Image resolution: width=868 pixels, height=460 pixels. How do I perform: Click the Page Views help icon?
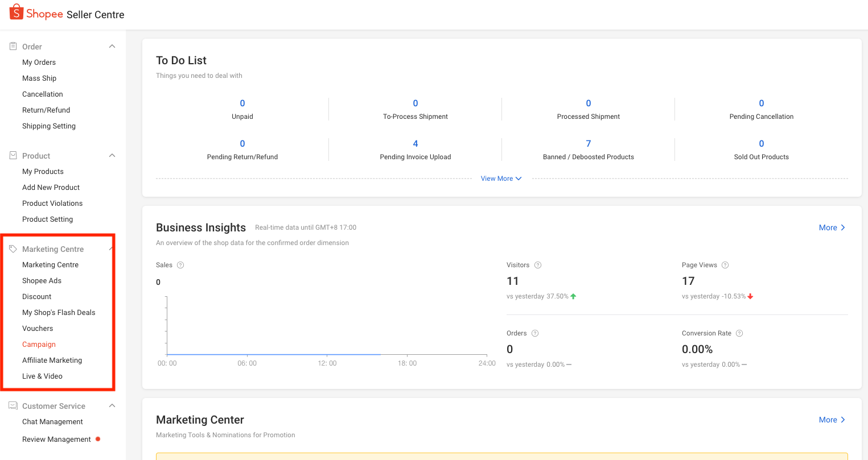(725, 265)
